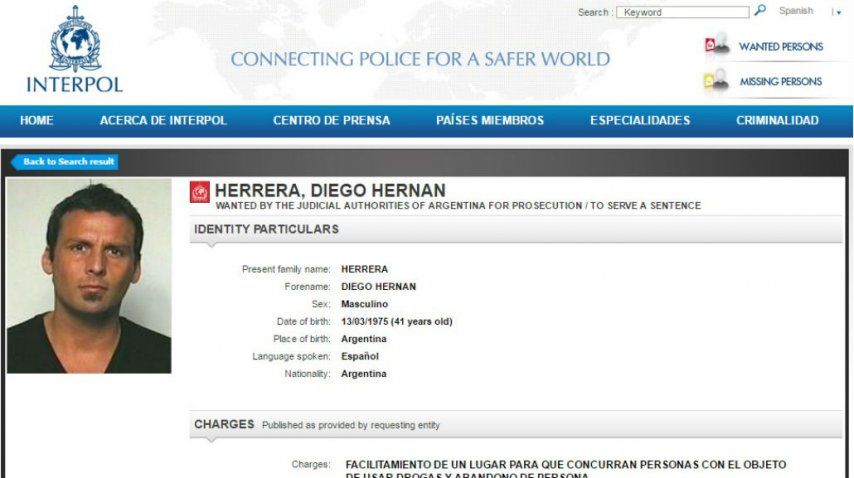The height and width of the screenshot is (478, 854).
Task: Click the red notice icon beside HERRERA
Action: click(199, 192)
